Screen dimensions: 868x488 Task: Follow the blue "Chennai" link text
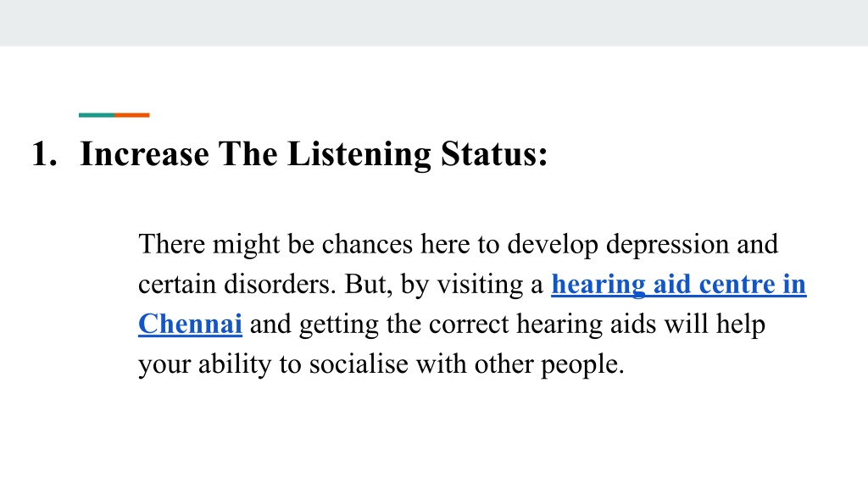[x=190, y=324]
